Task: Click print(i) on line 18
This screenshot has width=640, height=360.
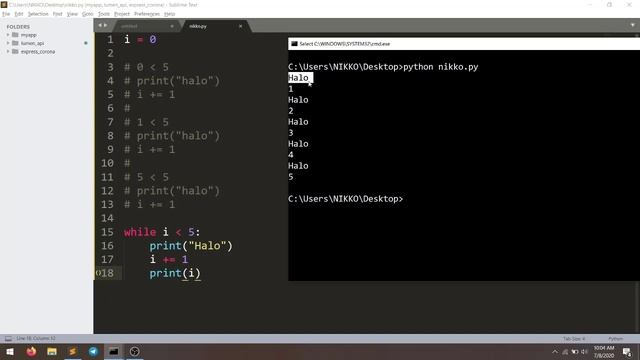Action: coord(175,273)
